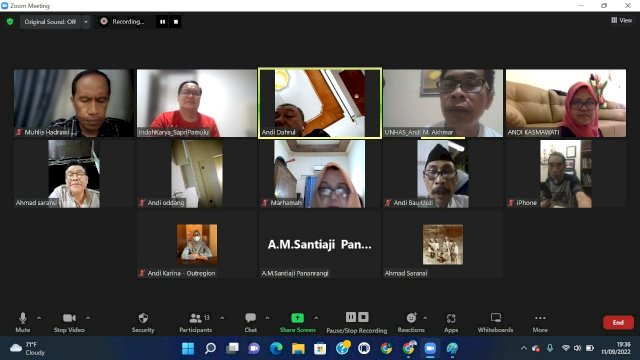The image size is (640, 360).
Task: Open Task View on the taskbar
Action: pyautogui.click(x=232, y=348)
